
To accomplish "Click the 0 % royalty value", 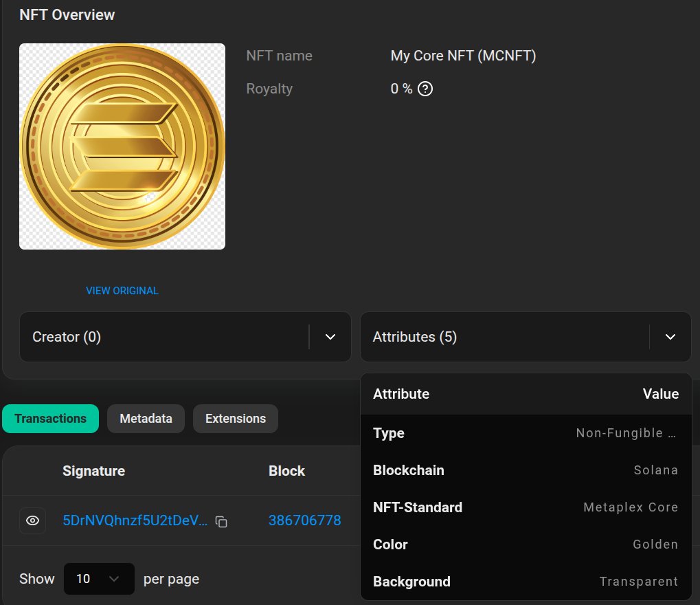I will (401, 89).
